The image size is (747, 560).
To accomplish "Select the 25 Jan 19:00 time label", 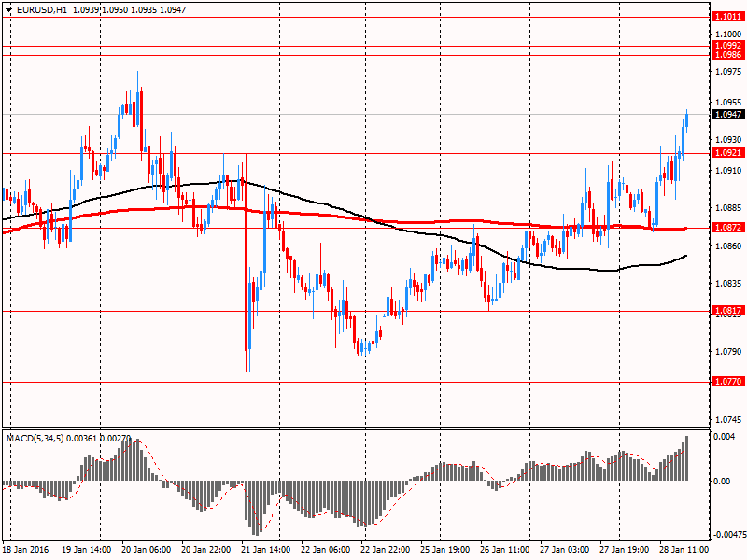I will (447, 551).
